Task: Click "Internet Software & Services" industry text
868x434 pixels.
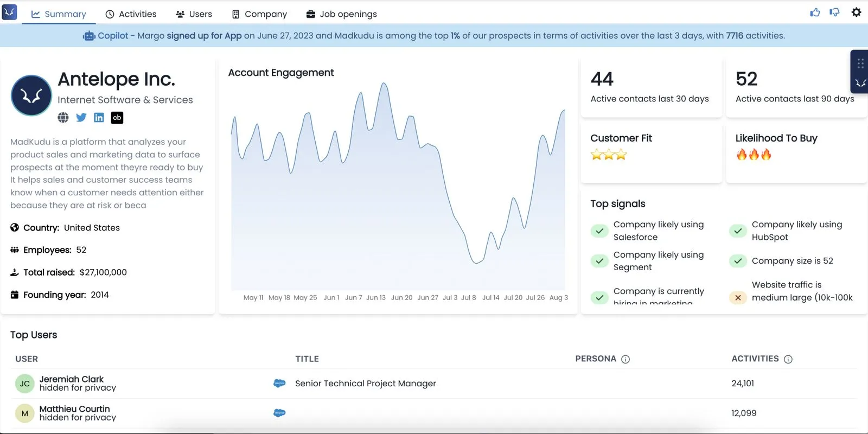Action: point(125,100)
